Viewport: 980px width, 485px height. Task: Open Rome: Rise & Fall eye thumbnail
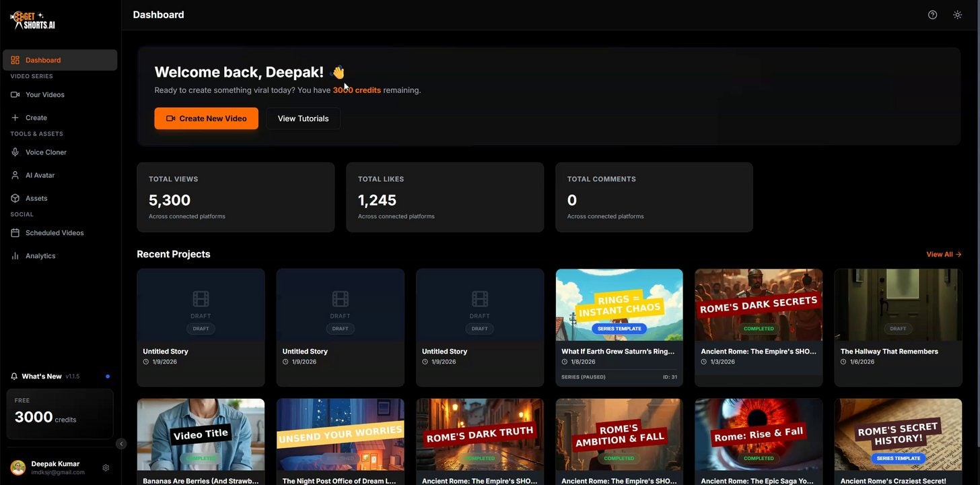coord(759,434)
